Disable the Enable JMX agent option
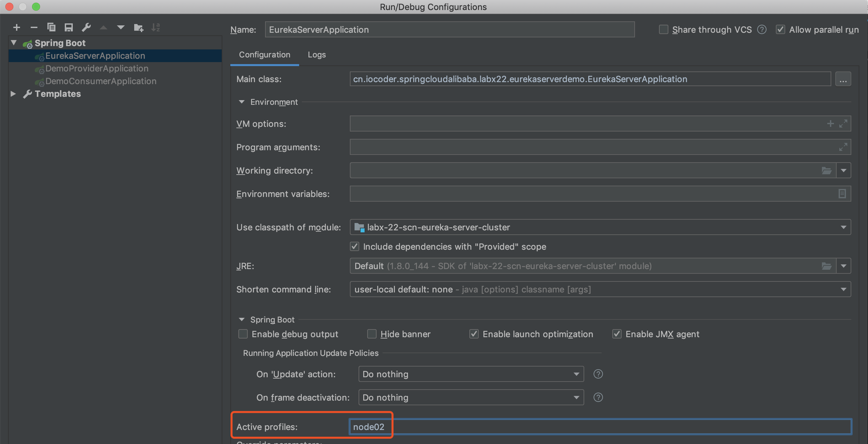 click(617, 334)
